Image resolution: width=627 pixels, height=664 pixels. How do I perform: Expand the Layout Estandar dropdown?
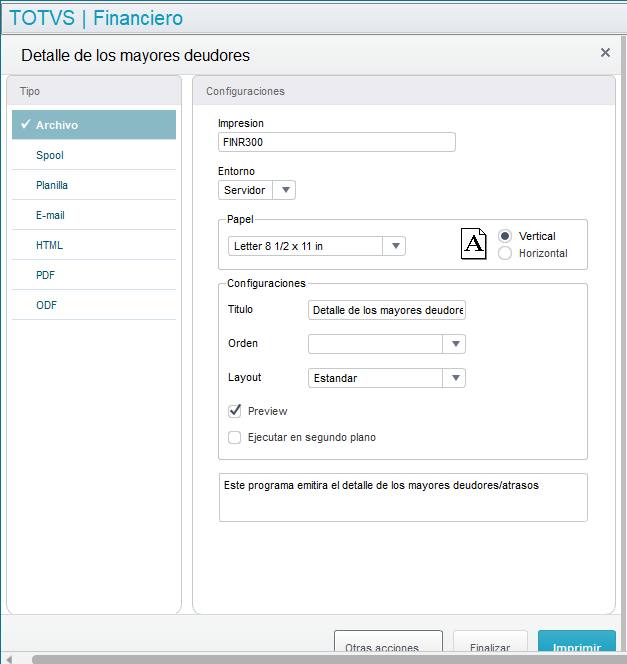tap(387, 378)
